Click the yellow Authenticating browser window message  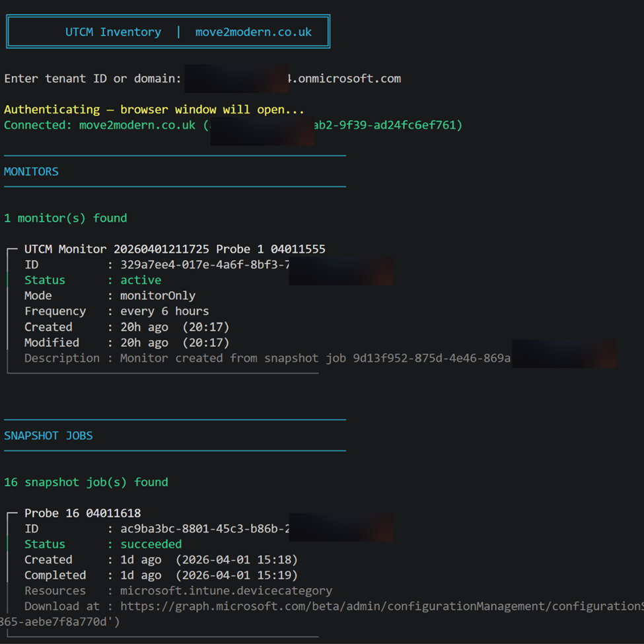click(154, 110)
